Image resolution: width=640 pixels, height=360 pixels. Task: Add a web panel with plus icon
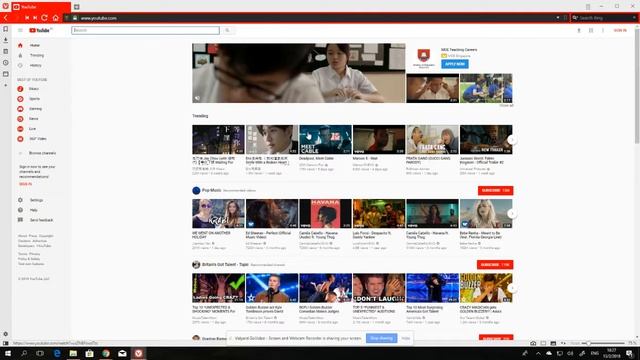[x=6, y=85]
